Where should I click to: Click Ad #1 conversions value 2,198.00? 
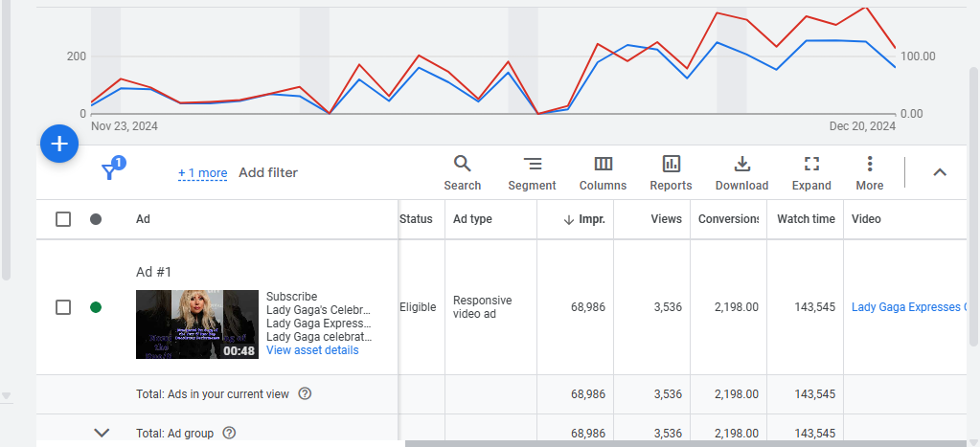737,307
